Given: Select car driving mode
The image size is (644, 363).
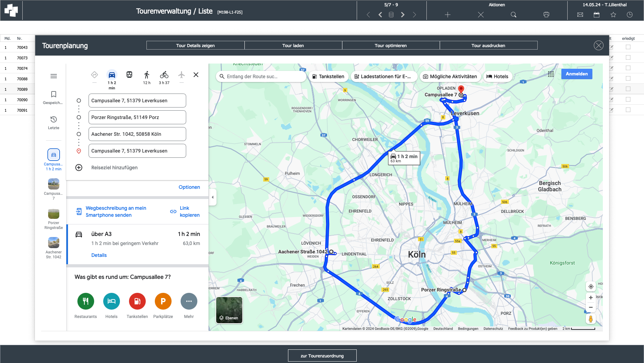Looking at the screenshot, I should tap(112, 75).
